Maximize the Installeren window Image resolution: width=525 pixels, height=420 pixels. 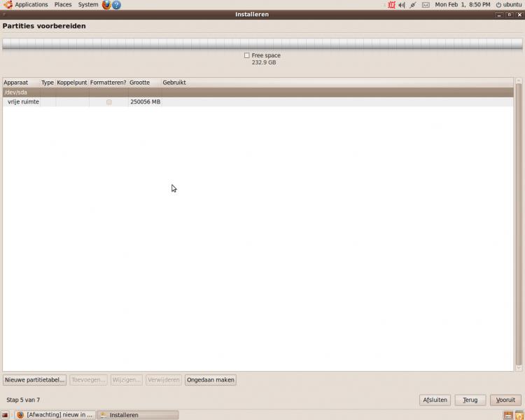[x=510, y=15]
